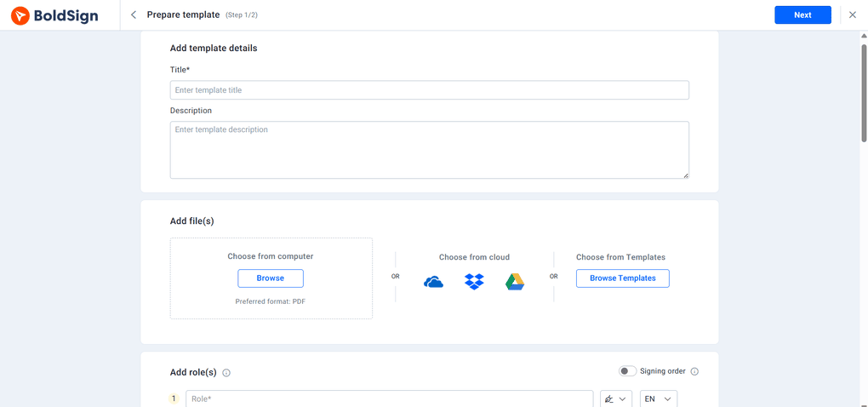Viewport: 868px width, 407px height.
Task: Click the info icon beside Add role(s)
Action: pyautogui.click(x=226, y=373)
